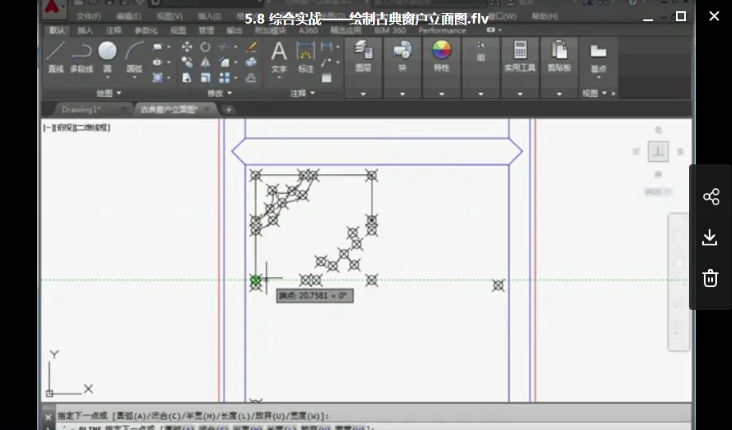732x430 pixels.
Task: Switch to the Performance ribbon tab
Action: click(x=442, y=30)
